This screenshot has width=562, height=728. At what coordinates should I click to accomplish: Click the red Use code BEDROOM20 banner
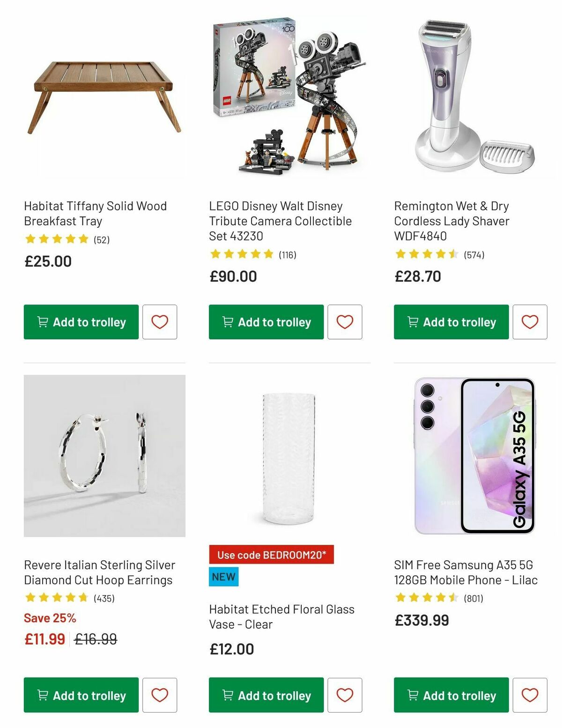(x=272, y=555)
